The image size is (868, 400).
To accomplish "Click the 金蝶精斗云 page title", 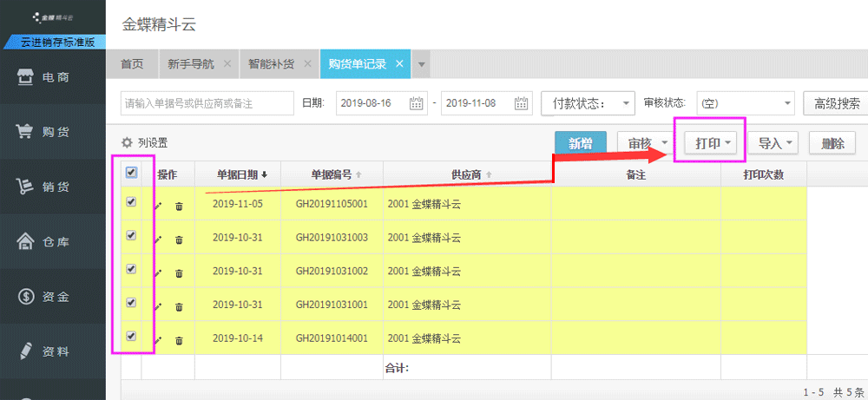I will [158, 25].
